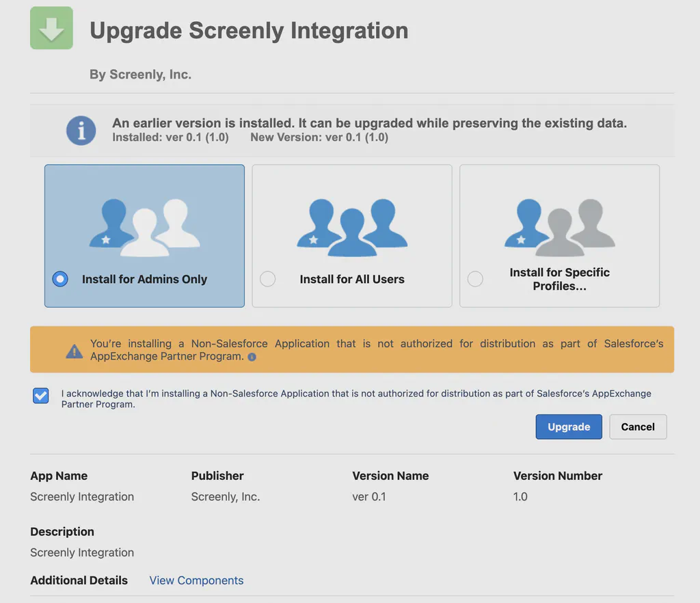Click the small info icon after Partner Program
Screen dimensions: 700x603
click(x=252, y=357)
